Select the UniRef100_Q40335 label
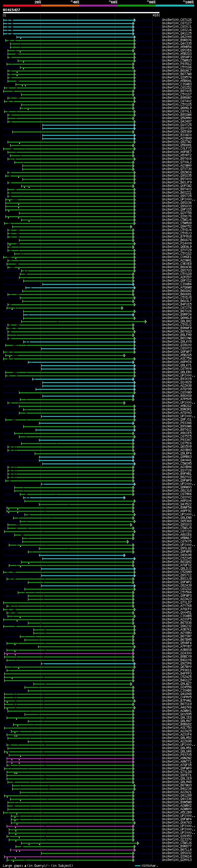Viewport: 197px width, 868px height. [x=177, y=43]
